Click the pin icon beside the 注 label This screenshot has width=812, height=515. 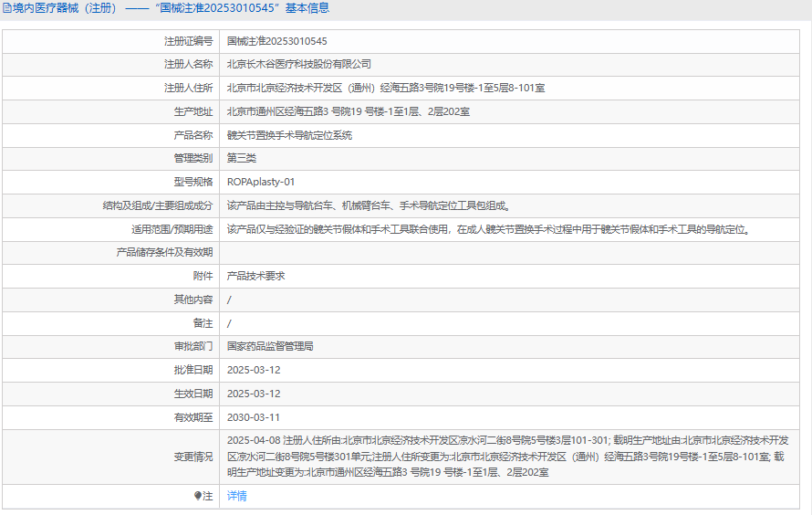[x=198, y=496]
